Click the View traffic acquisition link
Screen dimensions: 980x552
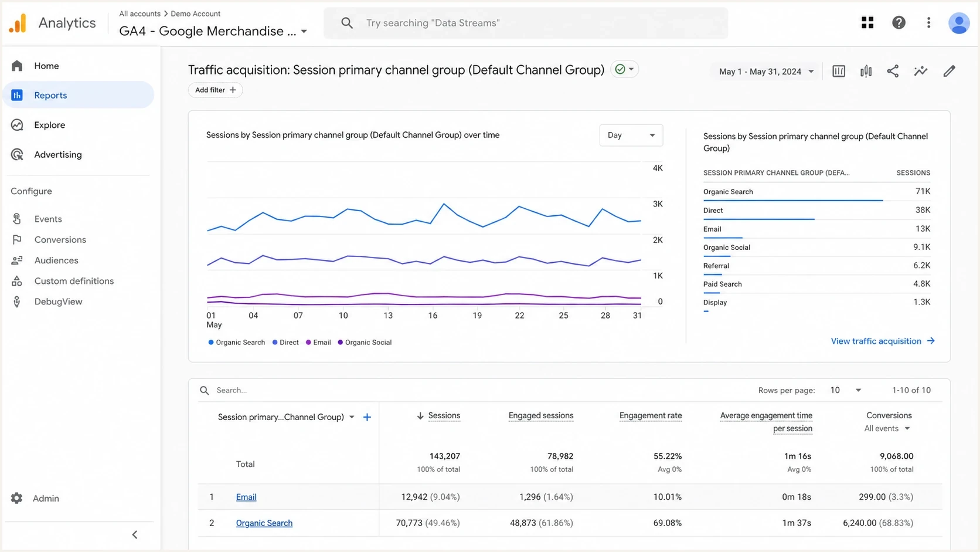883,341
